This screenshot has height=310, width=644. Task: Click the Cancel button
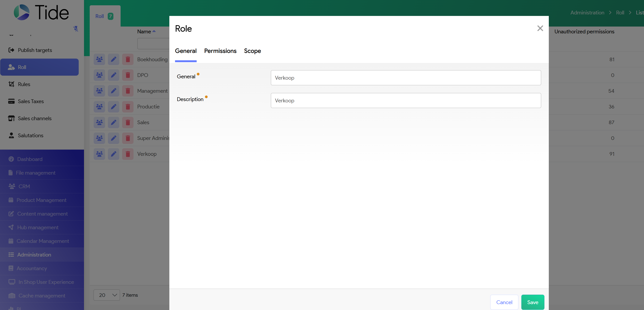coord(504,302)
